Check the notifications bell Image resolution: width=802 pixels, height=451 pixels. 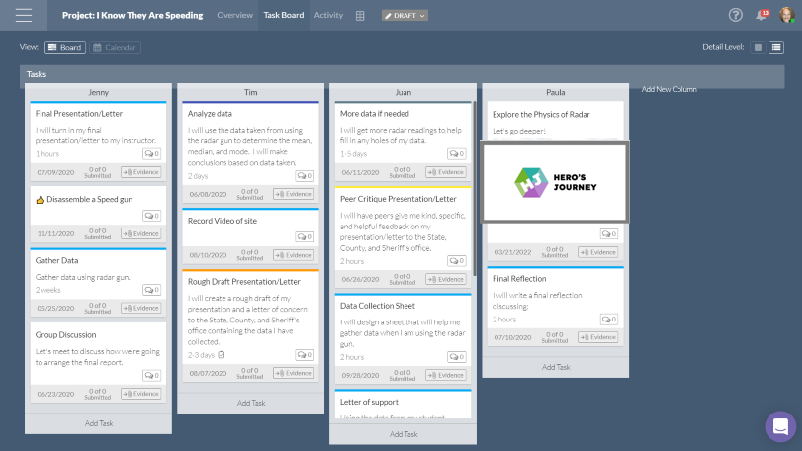[762, 15]
